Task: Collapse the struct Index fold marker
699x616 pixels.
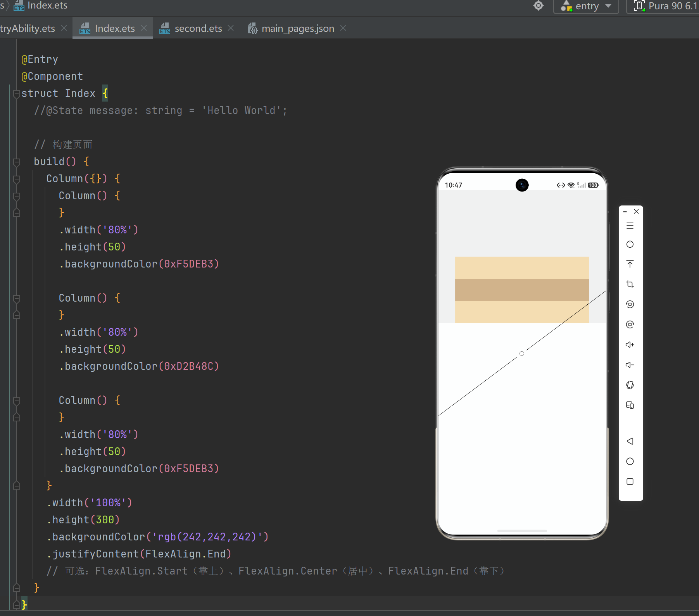Action: 17,94
